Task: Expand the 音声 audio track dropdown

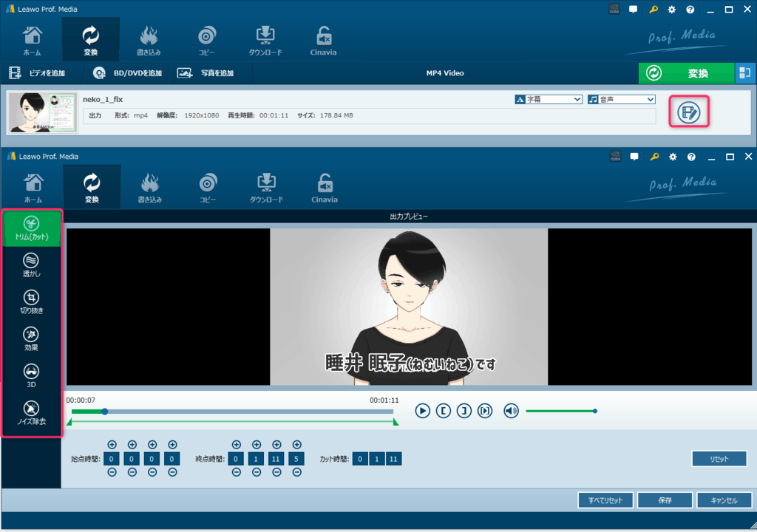Action: [622, 99]
